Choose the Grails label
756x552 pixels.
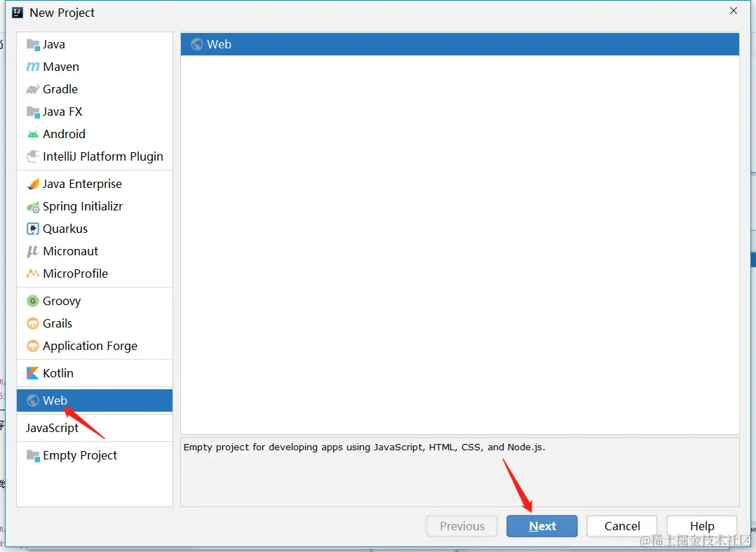[58, 323]
